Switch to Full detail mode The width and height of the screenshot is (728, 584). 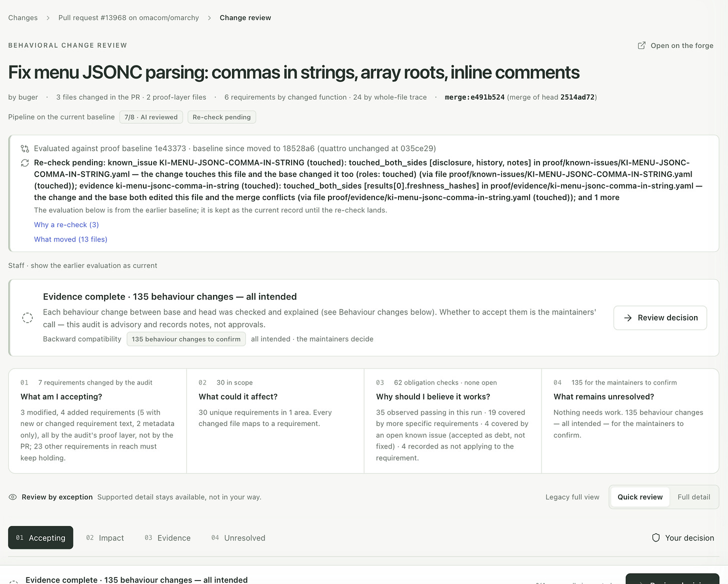(x=693, y=497)
